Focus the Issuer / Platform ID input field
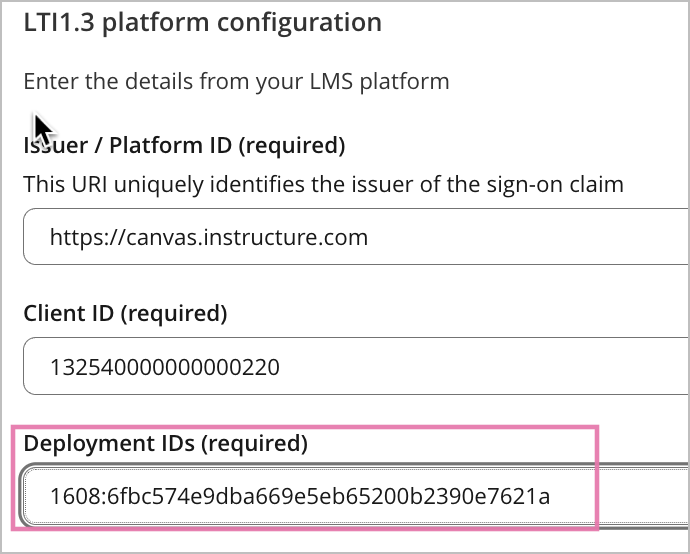Screen dimensions: 690x554 pos(356,237)
